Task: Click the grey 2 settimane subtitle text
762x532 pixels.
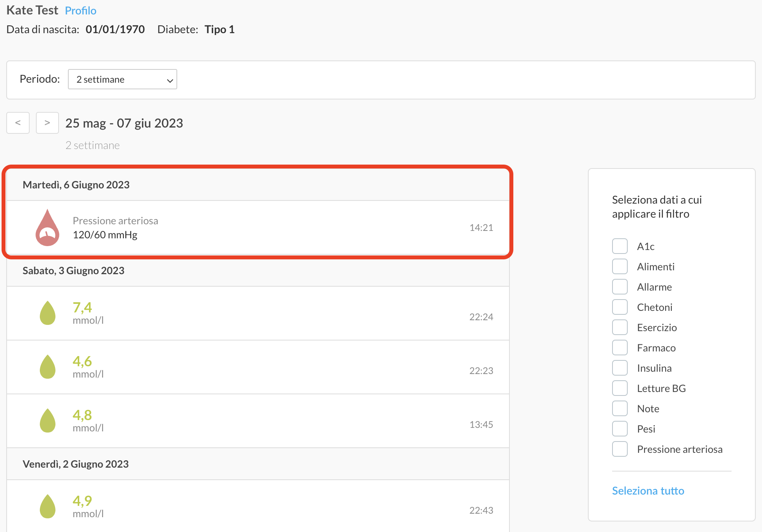Action: pyautogui.click(x=93, y=145)
